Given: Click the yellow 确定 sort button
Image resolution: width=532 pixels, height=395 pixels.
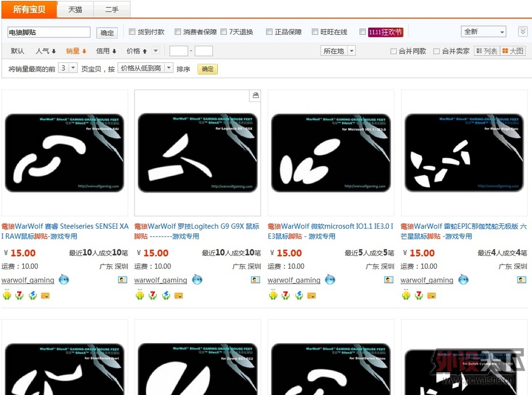Looking at the screenshot, I should coord(207,69).
